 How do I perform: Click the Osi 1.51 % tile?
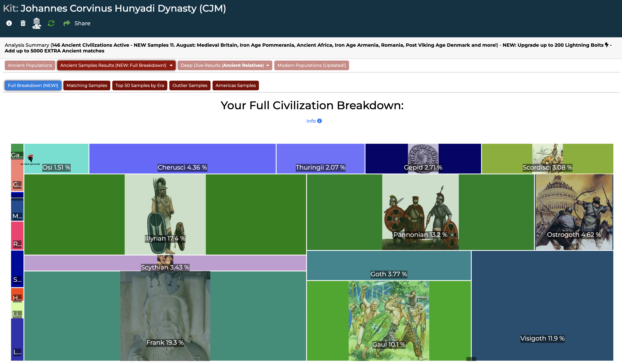pos(56,159)
